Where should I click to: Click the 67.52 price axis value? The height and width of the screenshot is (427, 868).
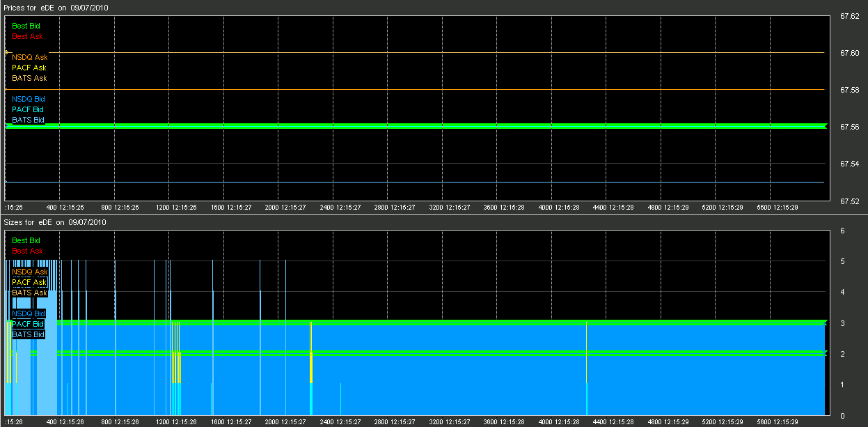tap(850, 201)
